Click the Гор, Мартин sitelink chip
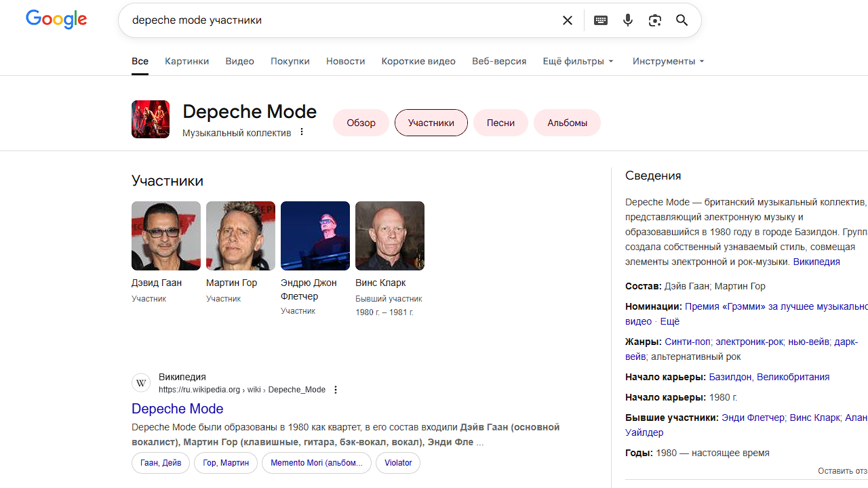 [x=226, y=463]
